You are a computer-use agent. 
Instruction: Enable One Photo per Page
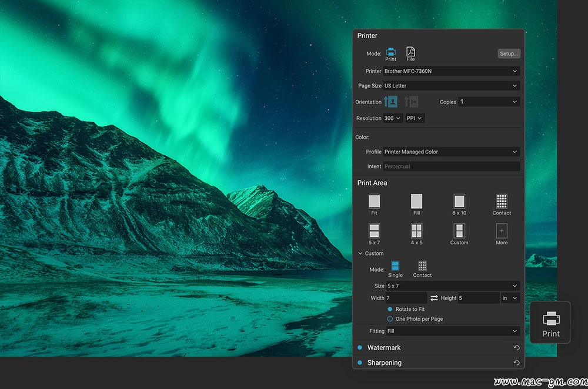pyautogui.click(x=390, y=319)
